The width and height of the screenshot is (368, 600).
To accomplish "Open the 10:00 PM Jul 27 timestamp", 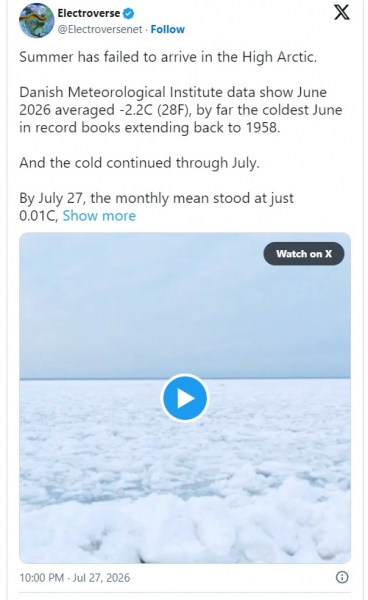I will (75, 577).
